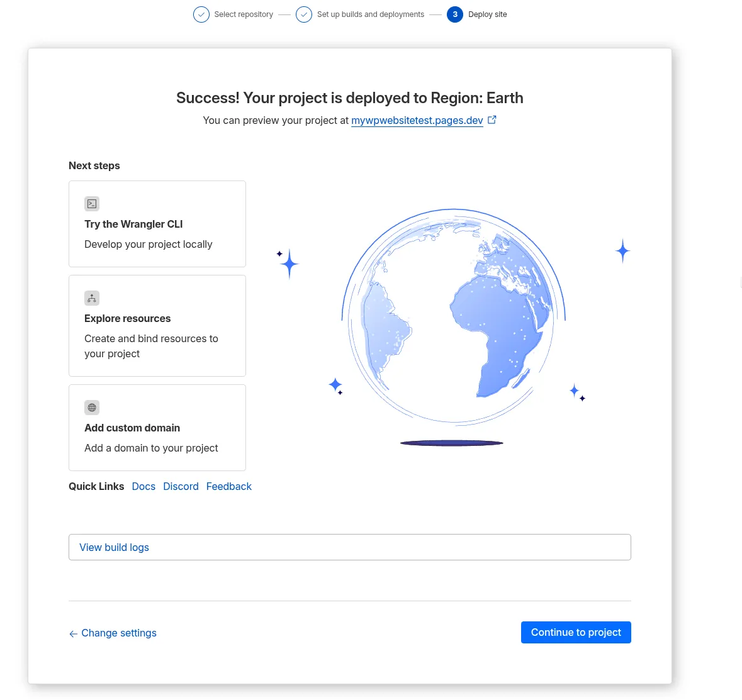The image size is (742, 700).
Task: Select the Add custom domain card title
Action: 132,428
